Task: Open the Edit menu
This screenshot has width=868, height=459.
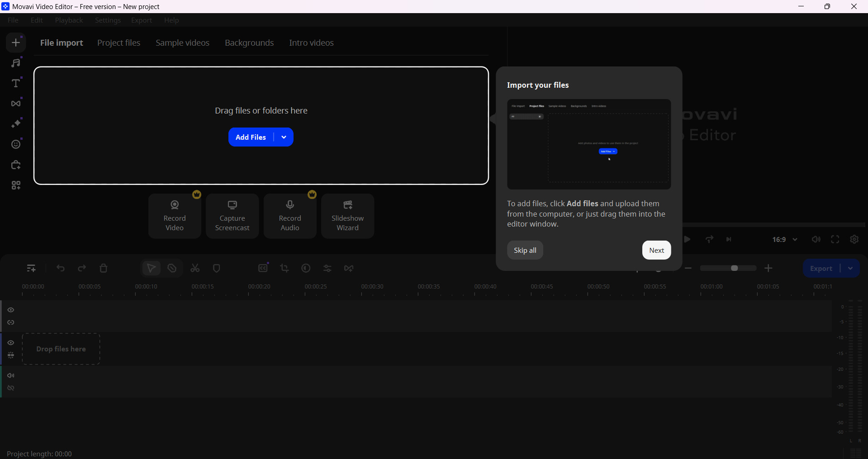Action: [x=37, y=20]
